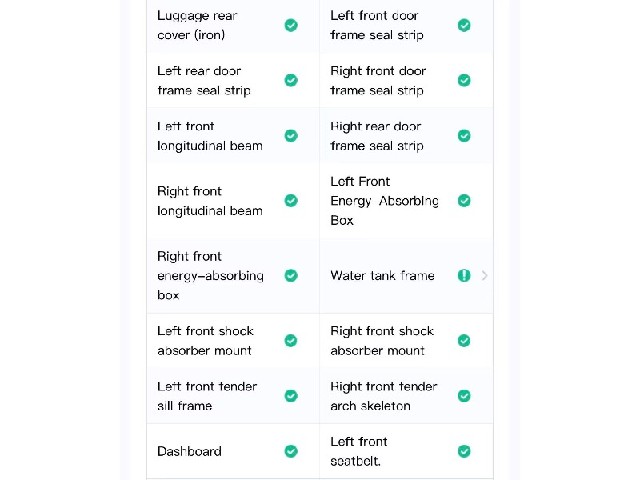This screenshot has height=480, width=640.
Task: Click Right front fender arch skeleton checkmark
Action: [464, 396]
